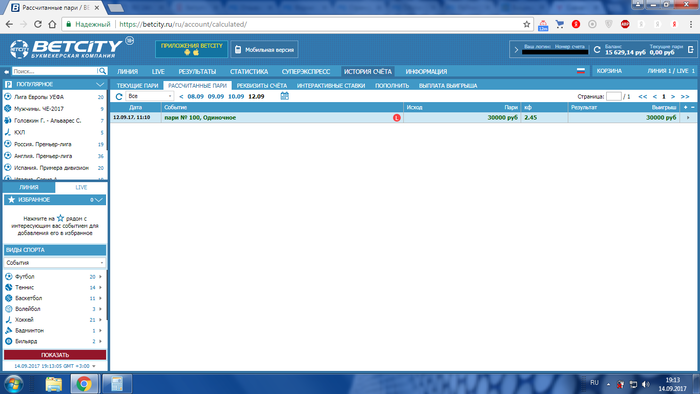Open пари № 100, Одиночное entry
This screenshot has width=700, height=394.
(200, 118)
